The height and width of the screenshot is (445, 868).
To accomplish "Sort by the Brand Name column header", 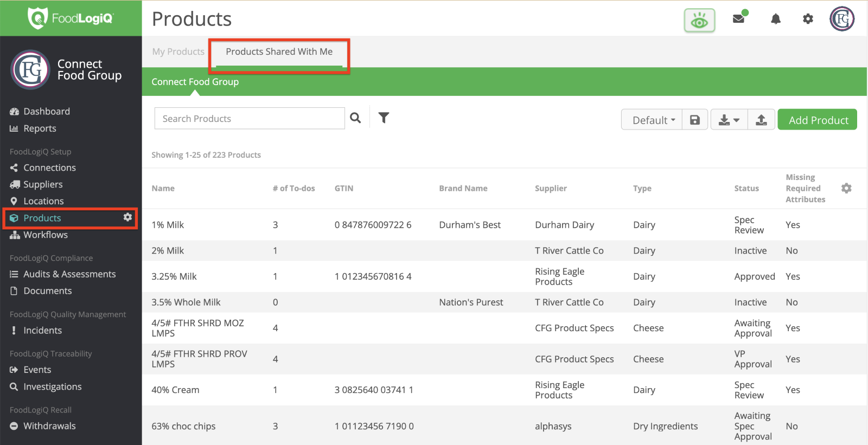I will click(463, 189).
